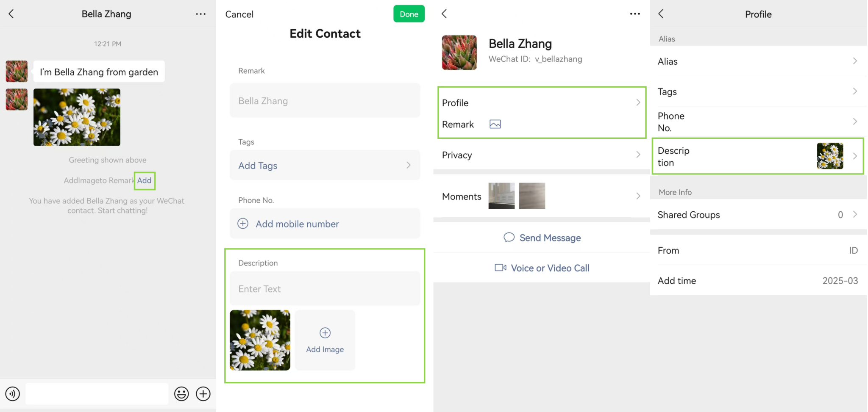Select Cancel on the Edit Contact screen
The width and height of the screenshot is (868, 412).
click(239, 14)
